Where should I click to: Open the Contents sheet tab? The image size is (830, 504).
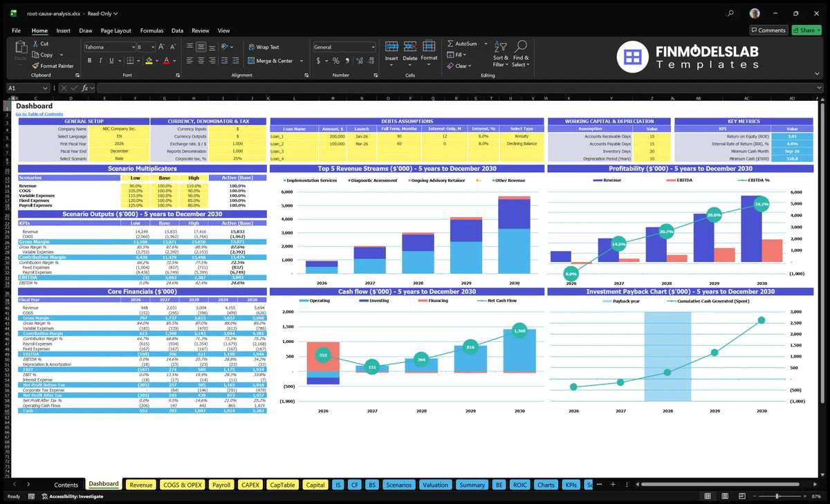point(66,485)
